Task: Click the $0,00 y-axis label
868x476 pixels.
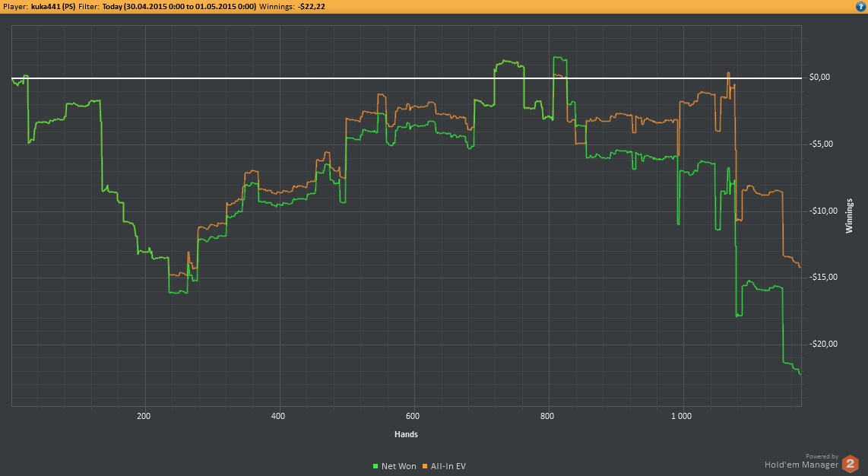Action: tap(820, 78)
